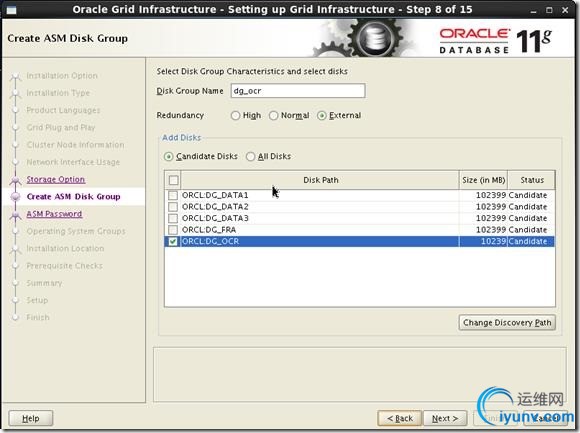Click the Create ASM Disk Group step bullet
Image resolution: width=580 pixels, height=433 pixels.
pos(16,197)
